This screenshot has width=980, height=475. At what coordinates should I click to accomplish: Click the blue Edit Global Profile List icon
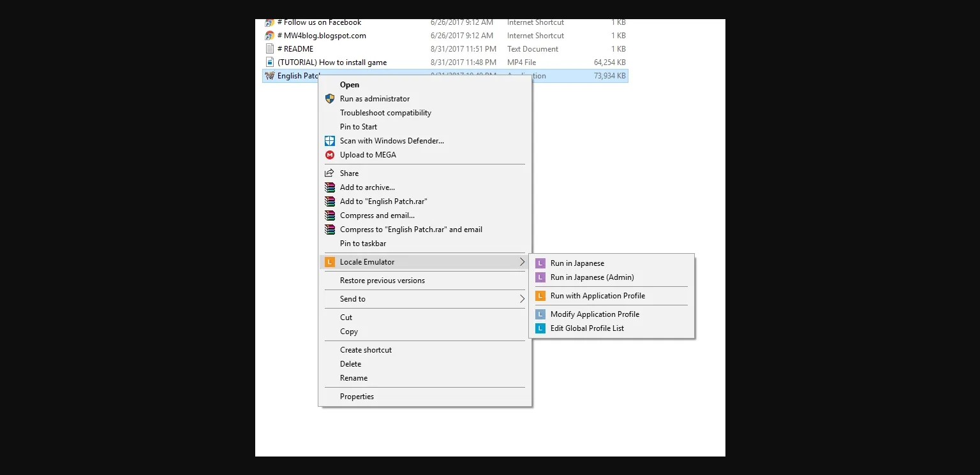click(x=540, y=328)
